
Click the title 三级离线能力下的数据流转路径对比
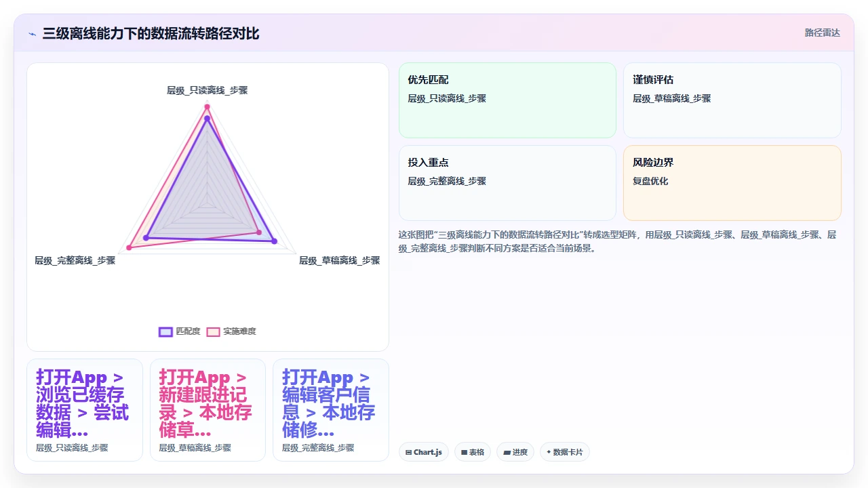151,34
